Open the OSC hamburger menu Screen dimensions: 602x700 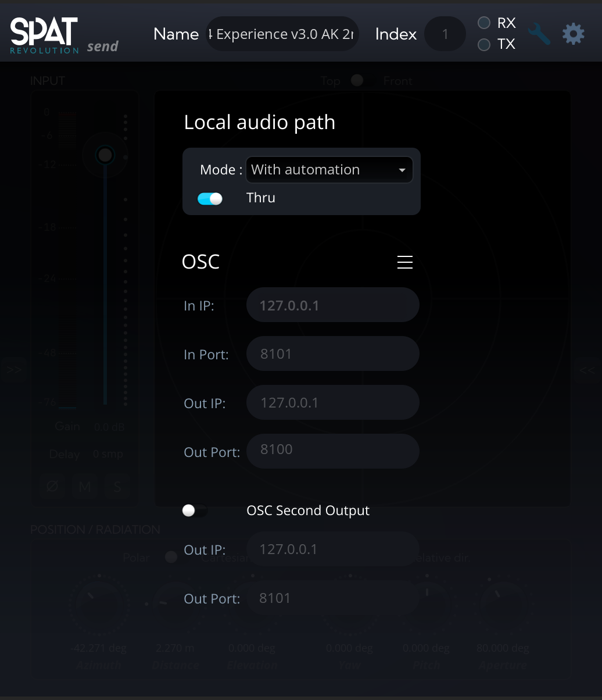tap(404, 262)
